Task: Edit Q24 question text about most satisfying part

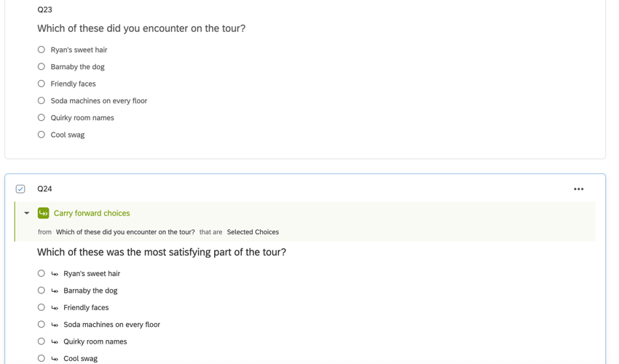Action: pyautogui.click(x=162, y=252)
